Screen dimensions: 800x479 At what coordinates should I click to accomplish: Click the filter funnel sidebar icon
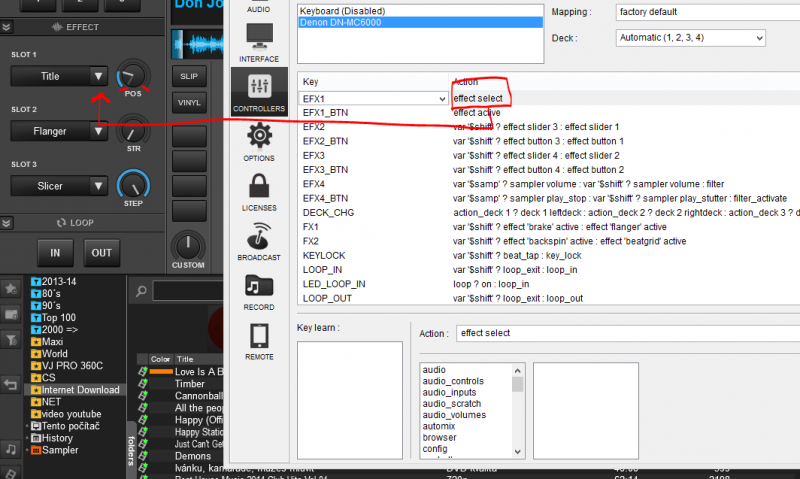[11, 339]
